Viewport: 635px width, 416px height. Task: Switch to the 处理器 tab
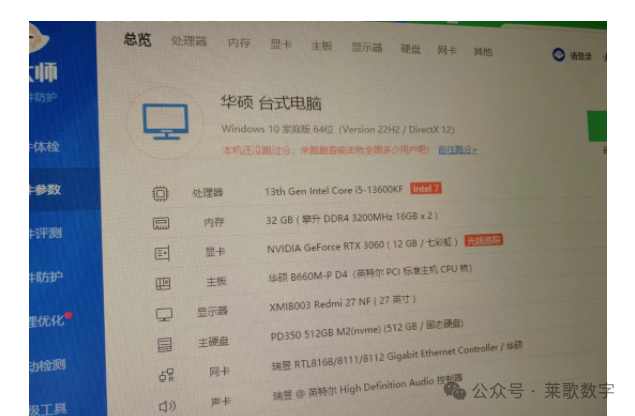tap(189, 41)
